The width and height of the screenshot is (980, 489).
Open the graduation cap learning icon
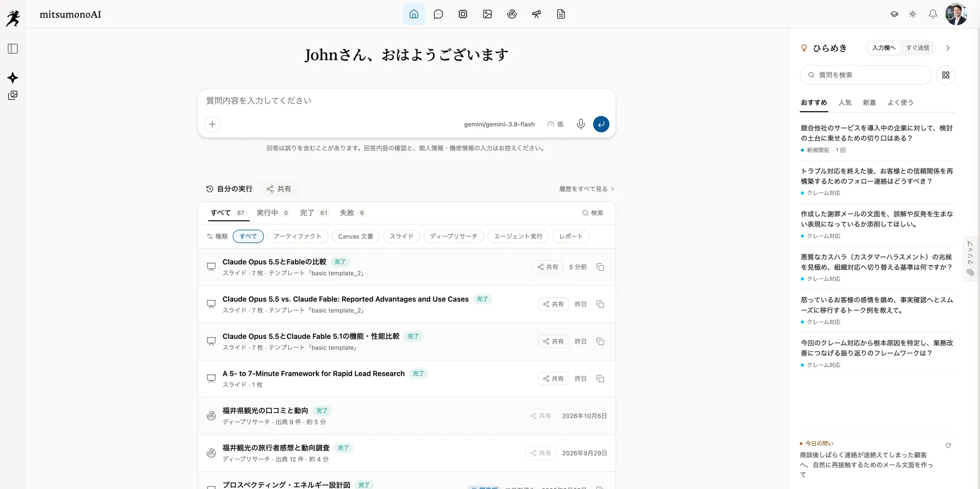pyautogui.click(x=894, y=14)
